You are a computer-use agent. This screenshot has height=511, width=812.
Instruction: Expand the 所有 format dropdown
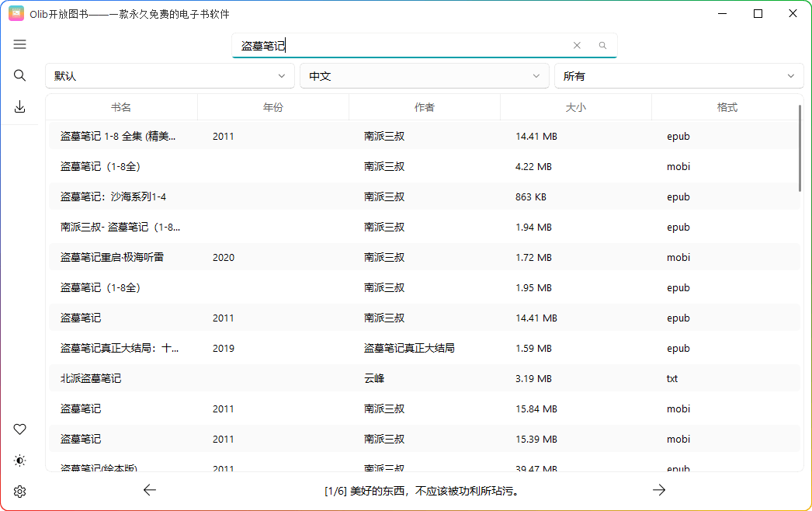pos(678,76)
